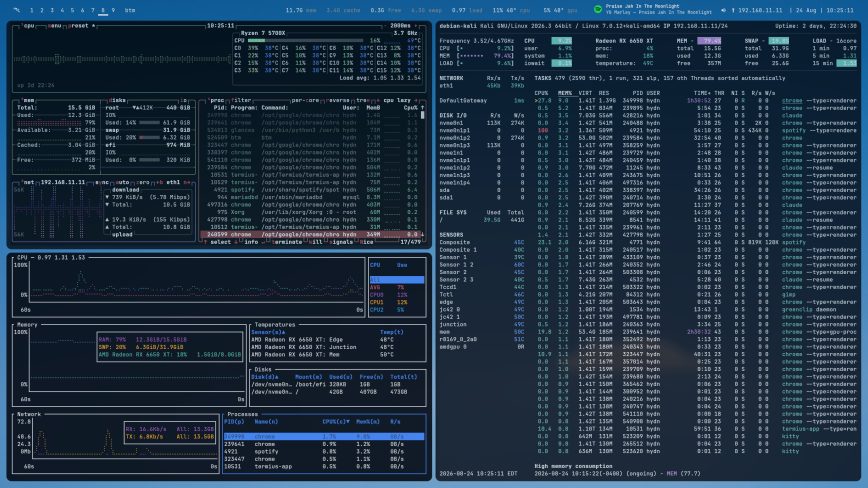Click btop kill process button

point(316,242)
